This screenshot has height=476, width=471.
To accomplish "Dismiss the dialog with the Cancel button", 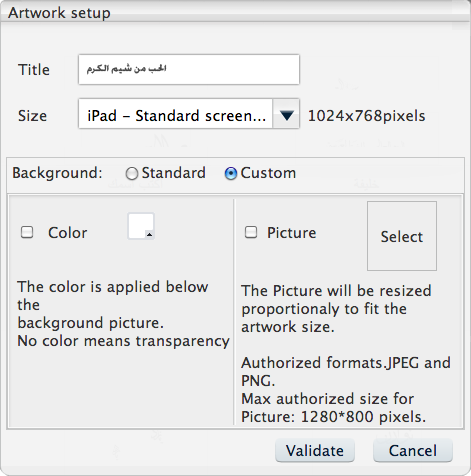I will [413, 451].
